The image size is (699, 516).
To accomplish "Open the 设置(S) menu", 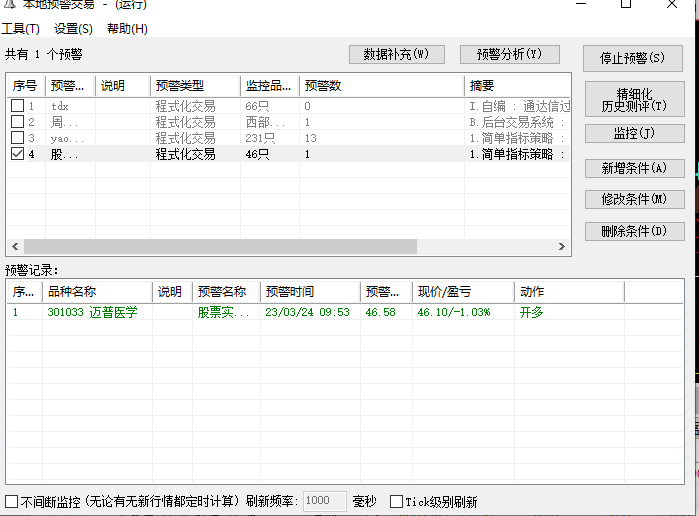I will (x=73, y=29).
